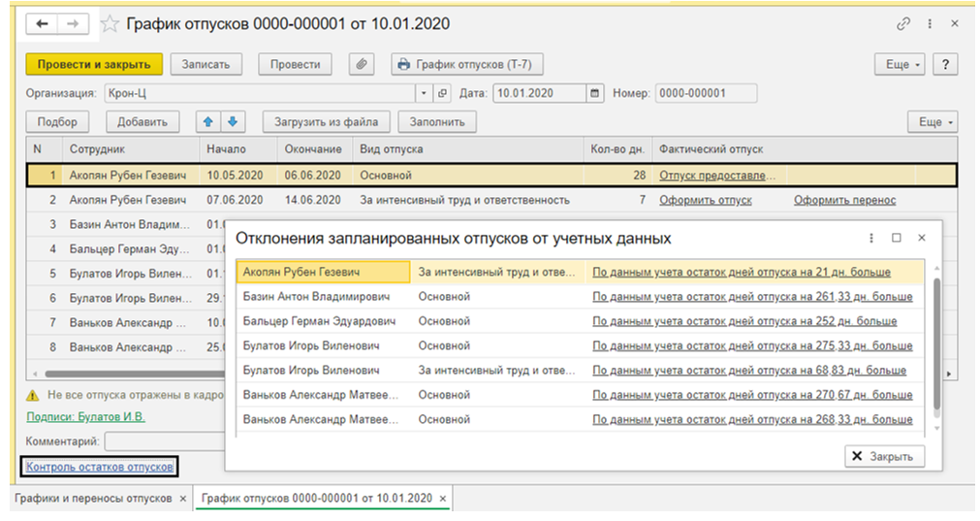Viewport: 980px width, 521px height.
Task: Add document to favorites with star icon
Action: [111, 23]
